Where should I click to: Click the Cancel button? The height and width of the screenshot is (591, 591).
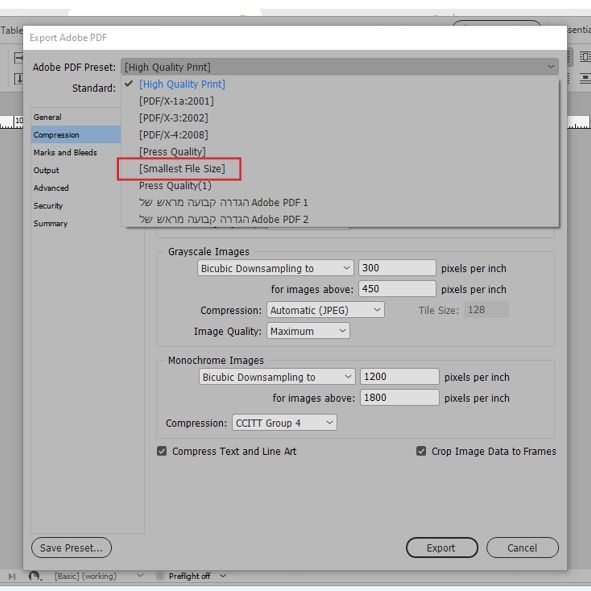coord(522,548)
